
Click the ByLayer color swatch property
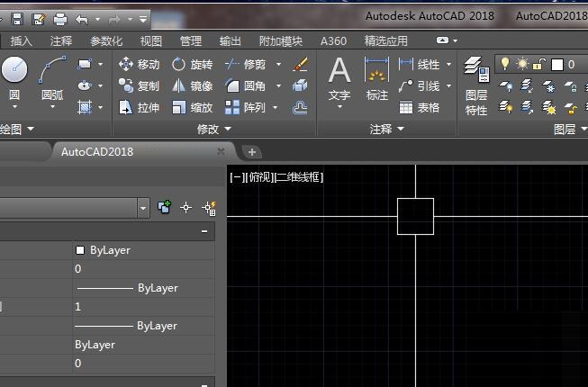click(x=81, y=250)
